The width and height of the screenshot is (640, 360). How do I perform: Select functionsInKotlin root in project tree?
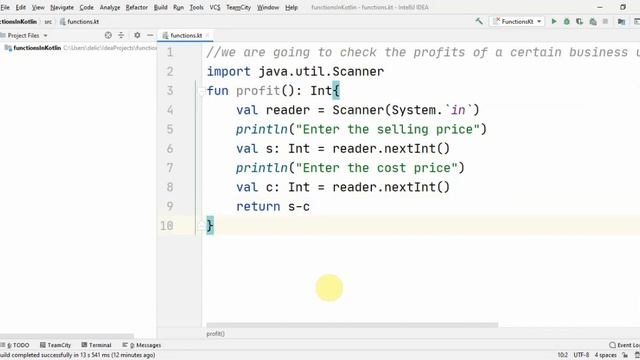pos(37,48)
